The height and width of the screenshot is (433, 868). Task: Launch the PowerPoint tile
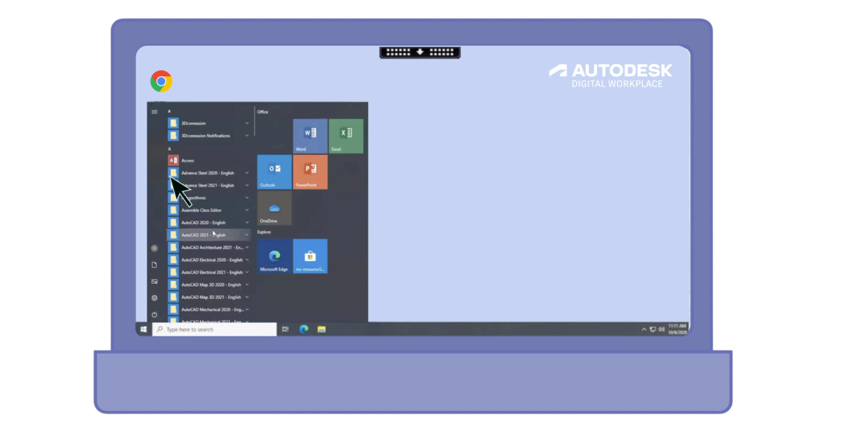pyautogui.click(x=310, y=172)
